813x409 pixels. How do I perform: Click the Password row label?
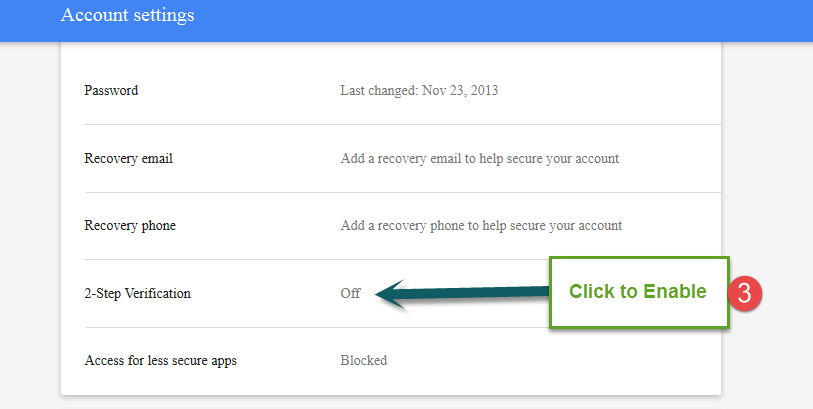[111, 90]
